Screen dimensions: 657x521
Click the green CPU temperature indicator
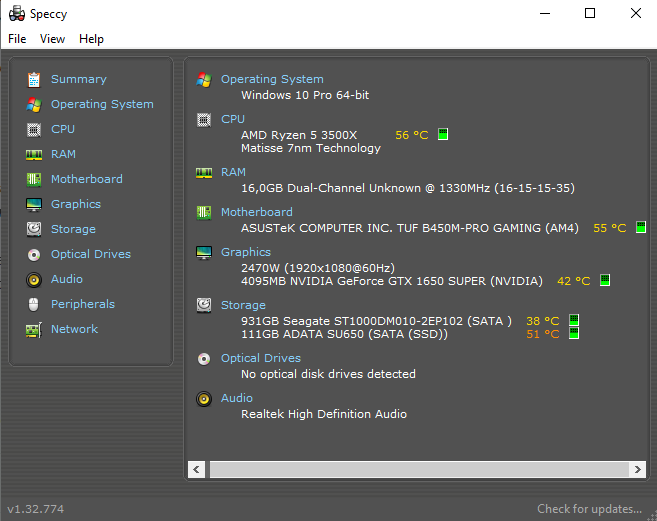coord(443,135)
